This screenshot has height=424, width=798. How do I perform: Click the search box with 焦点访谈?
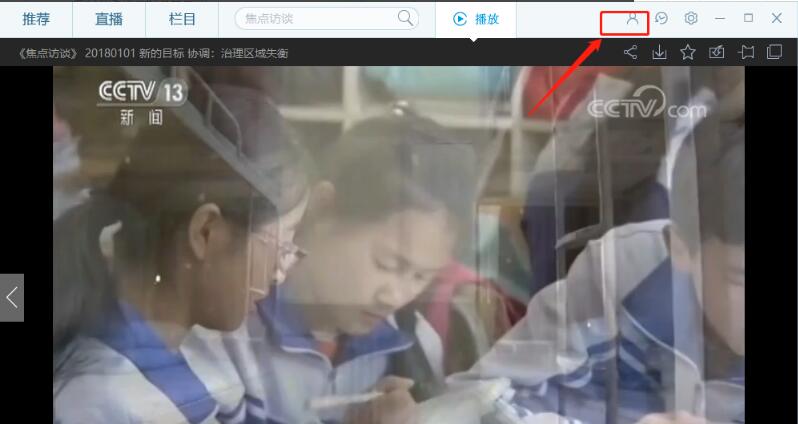click(315, 19)
